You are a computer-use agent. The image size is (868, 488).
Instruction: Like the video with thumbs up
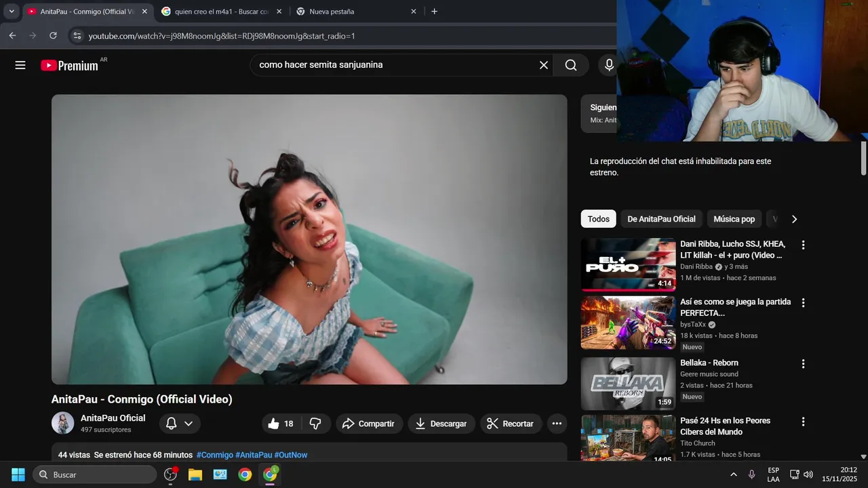coord(281,424)
